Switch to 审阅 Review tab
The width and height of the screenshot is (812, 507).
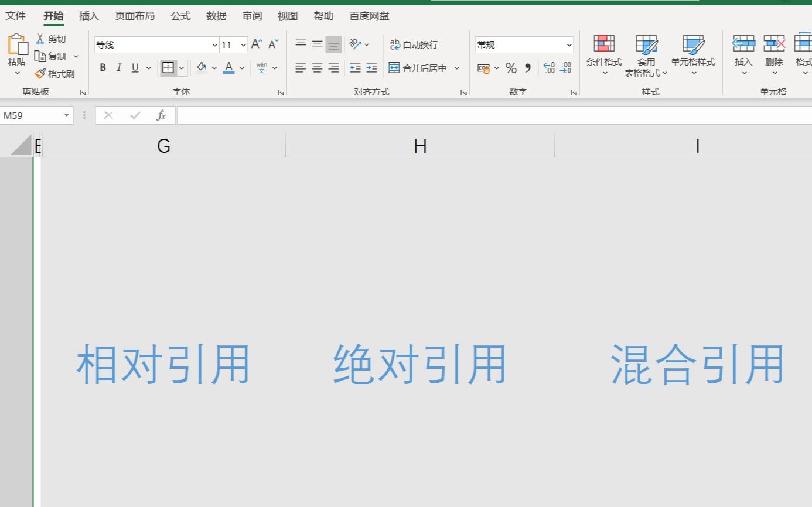253,16
